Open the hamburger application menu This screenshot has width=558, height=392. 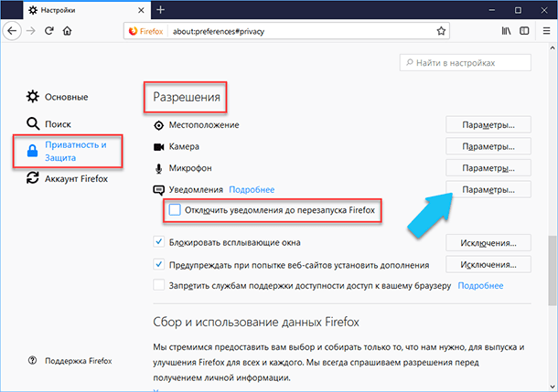[547, 31]
